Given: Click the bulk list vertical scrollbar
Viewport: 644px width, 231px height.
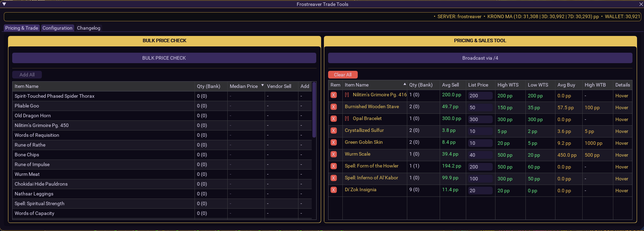Looking at the screenshot, I should click(x=314, y=110).
